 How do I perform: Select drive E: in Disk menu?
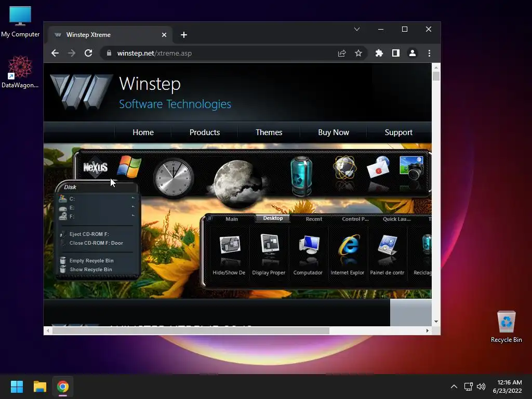[97, 208]
